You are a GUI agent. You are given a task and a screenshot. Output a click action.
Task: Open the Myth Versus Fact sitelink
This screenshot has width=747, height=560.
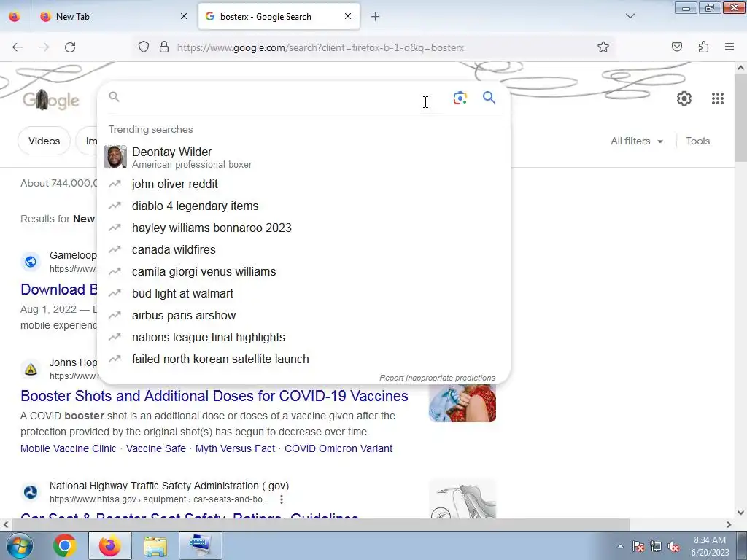coord(235,448)
